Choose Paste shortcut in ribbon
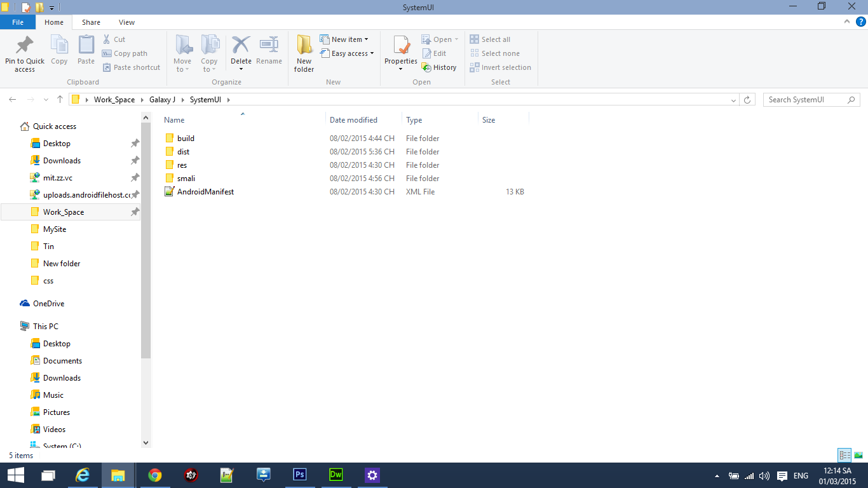 pyautogui.click(x=131, y=67)
